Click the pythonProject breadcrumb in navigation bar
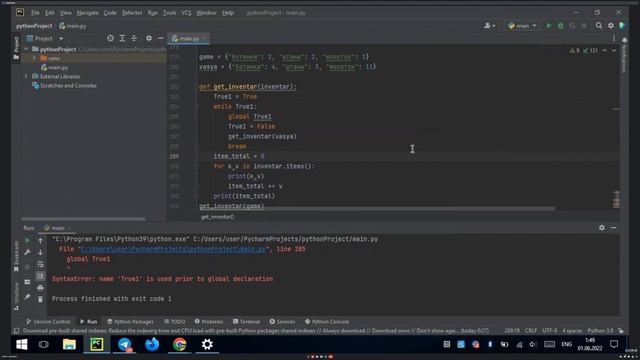Image resolution: width=640 pixels, height=360 pixels. [34, 26]
